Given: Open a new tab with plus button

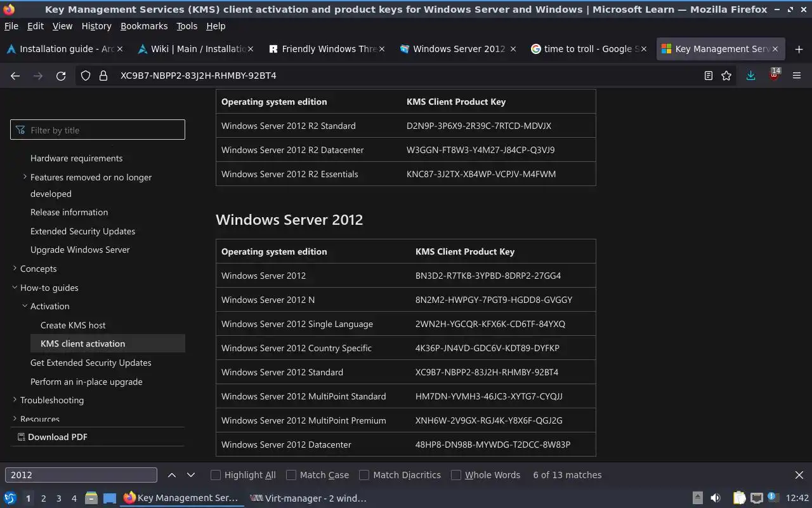Looking at the screenshot, I should coord(799,49).
